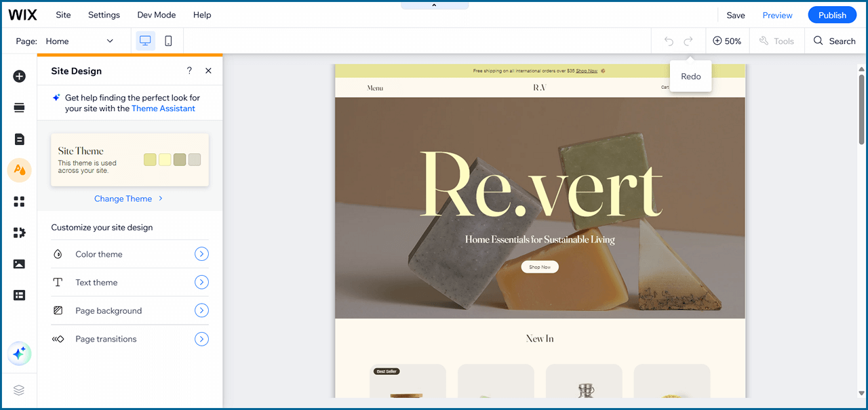The width and height of the screenshot is (868, 410).
Task: Open the Add Elements plus icon
Action: coord(19,76)
